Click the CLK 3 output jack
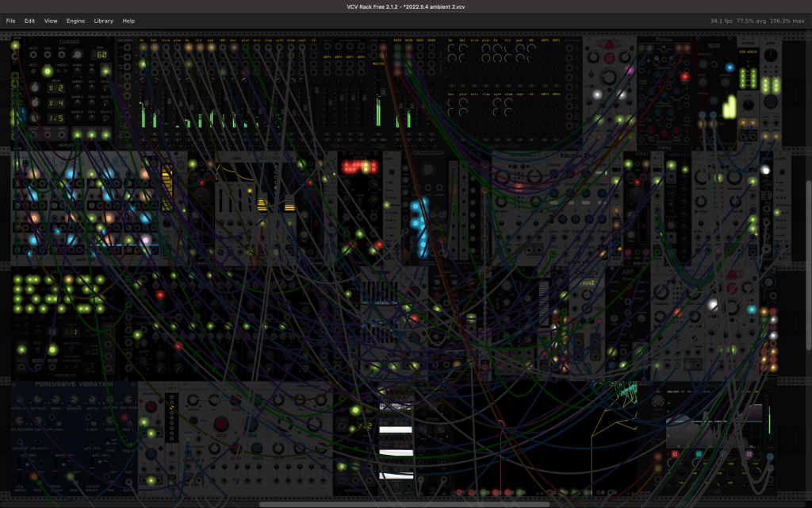The height and width of the screenshot is (508, 812). point(105,135)
